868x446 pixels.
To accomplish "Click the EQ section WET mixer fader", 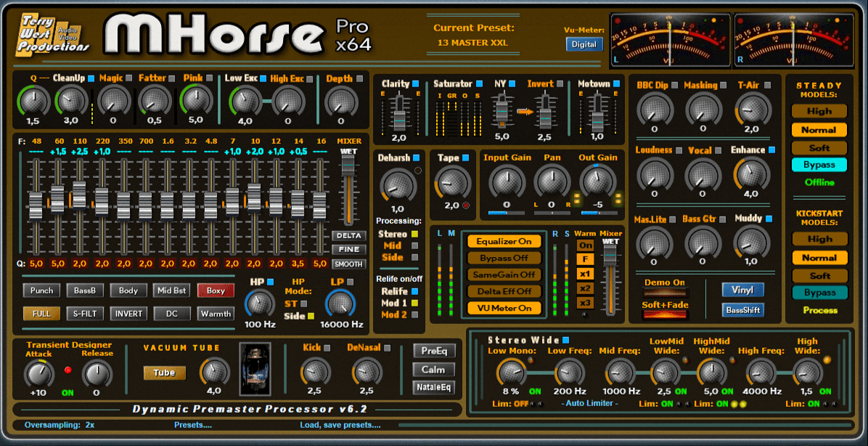I will pyautogui.click(x=348, y=166).
